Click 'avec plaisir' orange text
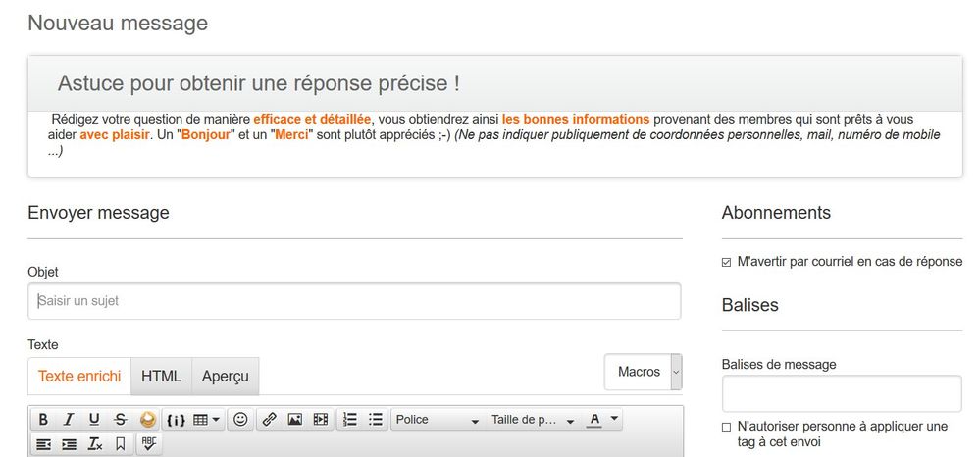This screenshot has width=980, height=457. [x=115, y=135]
